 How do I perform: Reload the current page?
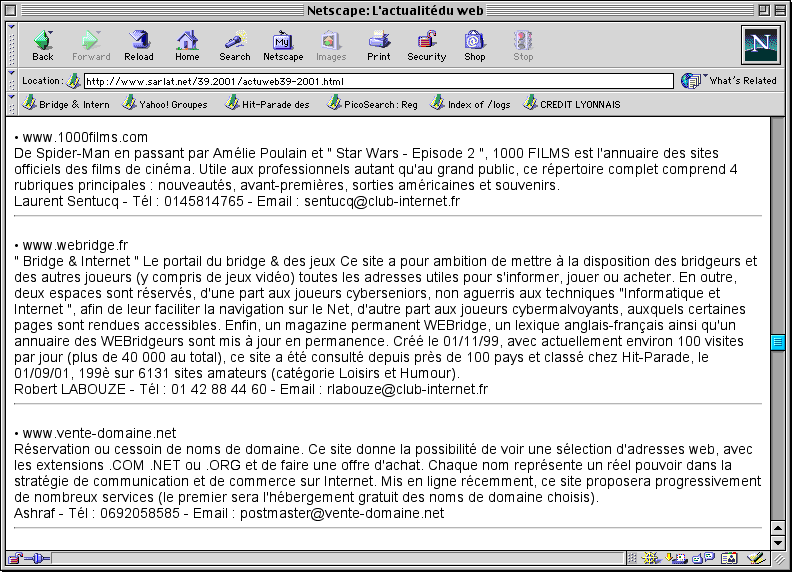pyautogui.click(x=139, y=45)
